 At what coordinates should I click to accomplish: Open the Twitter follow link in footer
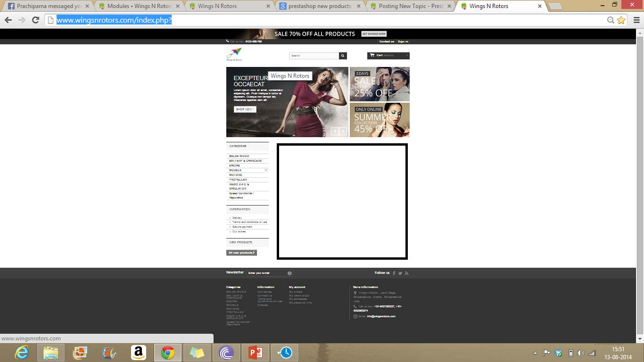click(x=400, y=273)
